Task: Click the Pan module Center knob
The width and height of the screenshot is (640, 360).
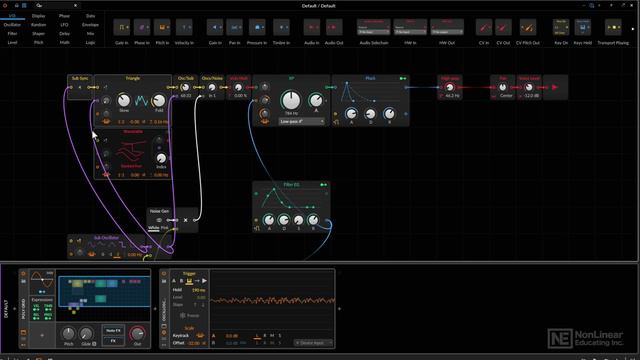Action: [x=503, y=87]
